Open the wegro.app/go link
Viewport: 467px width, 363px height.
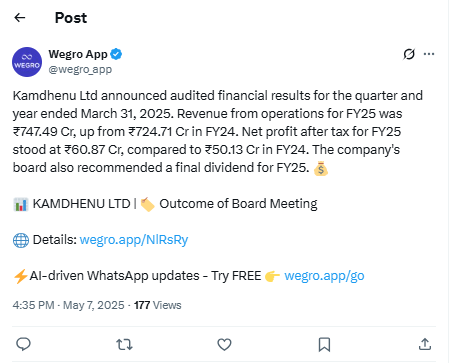tap(324, 276)
